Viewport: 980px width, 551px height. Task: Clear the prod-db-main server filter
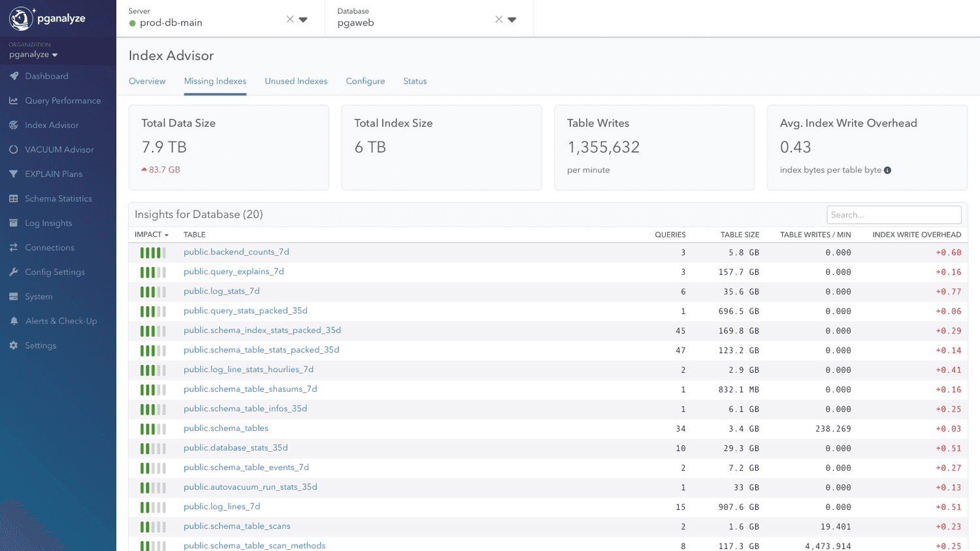click(289, 19)
